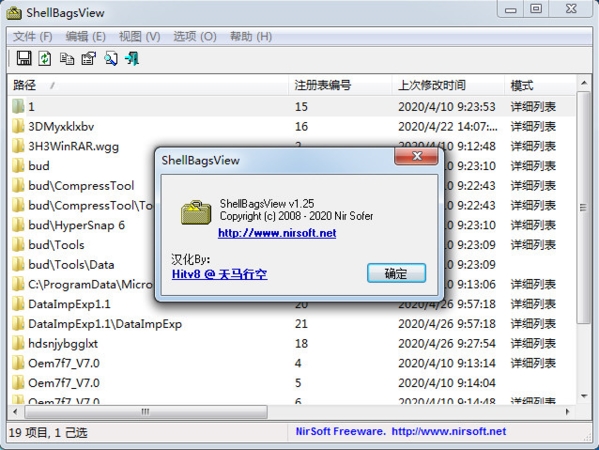
Task: Open the NirSoft Freeware status bar link
Action: [401, 431]
